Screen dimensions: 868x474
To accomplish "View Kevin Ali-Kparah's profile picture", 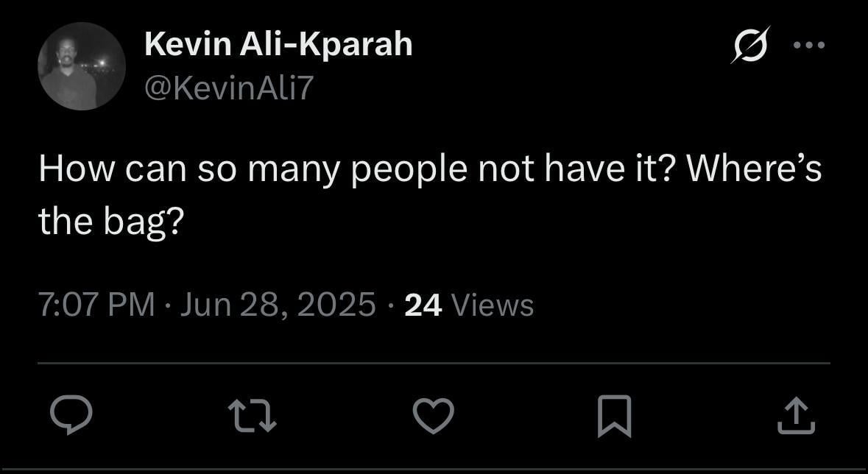I will (x=82, y=66).
